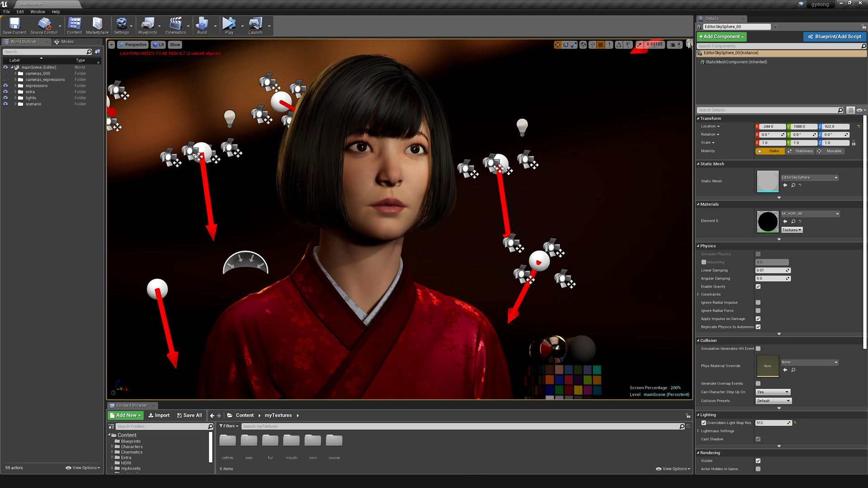The width and height of the screenshot is (868, 488).
Task: Select the Source Control toolbar icon
Action: [x=43, y=23]
